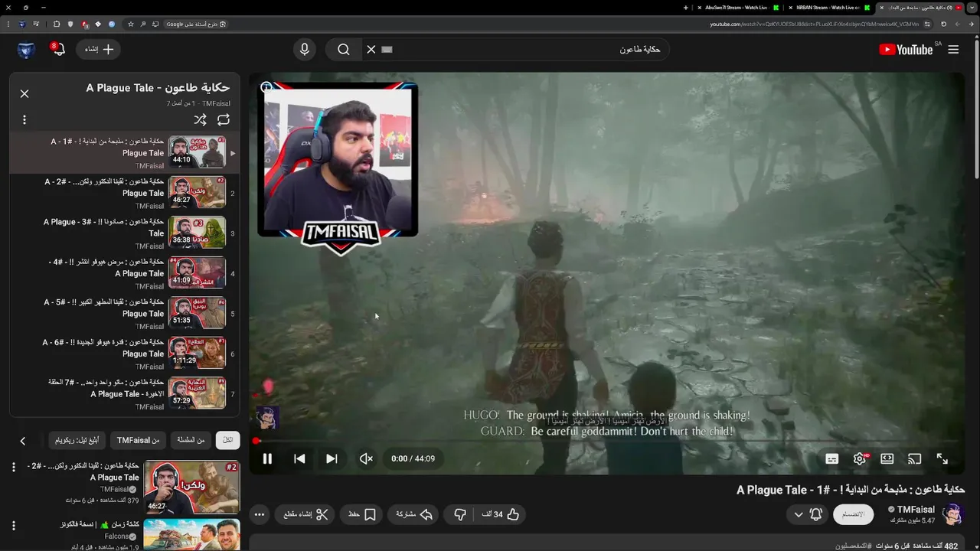This screenshot has width=980, height=551.
Task: Enter fullscreen mode in the player
Action: click(942, 458)
